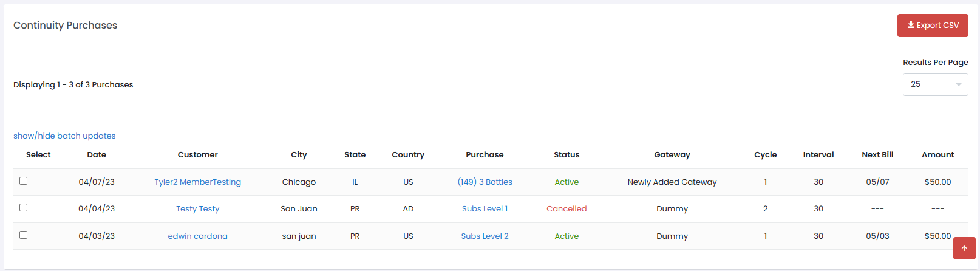Select checkbox for the 04/07/23 purchase
The width and height of the screenshot is (980, 271).
24,181
